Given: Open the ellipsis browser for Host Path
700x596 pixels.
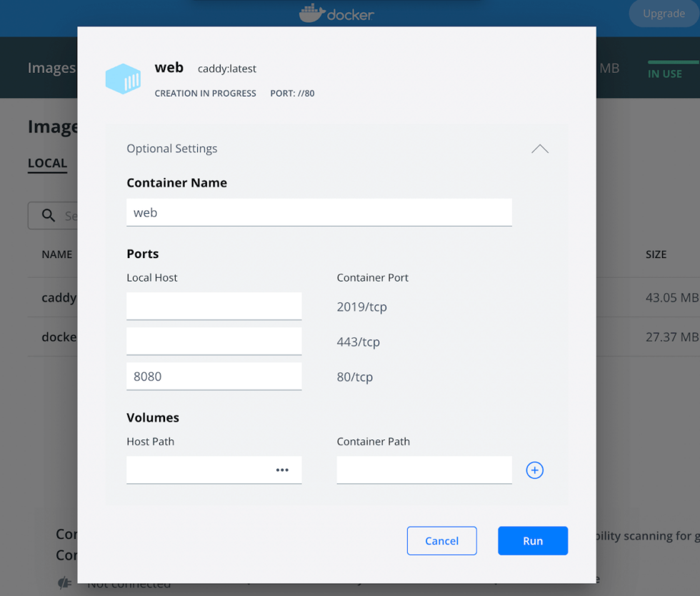Looking at the screenshot, I should point(282,470).
